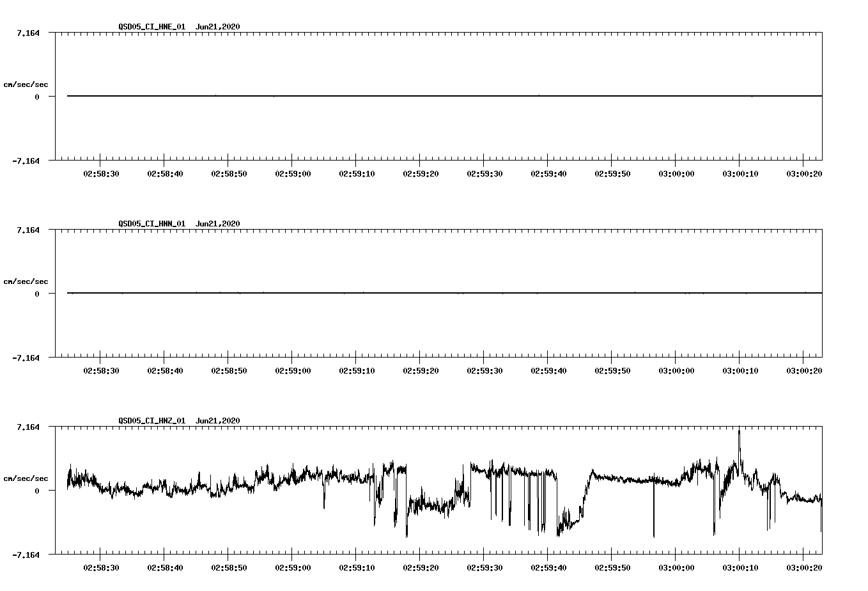This screenshot has width=868, height=591.
Task: Click the 02:58:40 time label under HNN chart
Action: point(165,370)
